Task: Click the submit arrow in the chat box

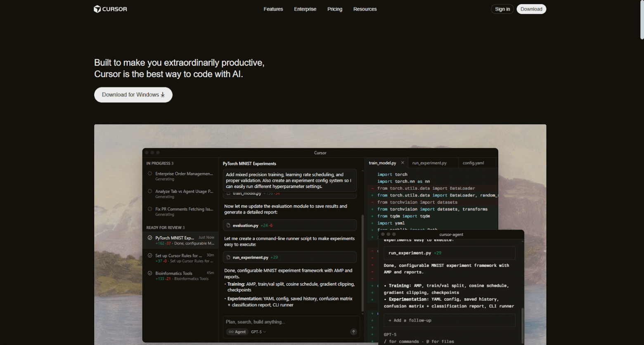Action: point(353,331)
